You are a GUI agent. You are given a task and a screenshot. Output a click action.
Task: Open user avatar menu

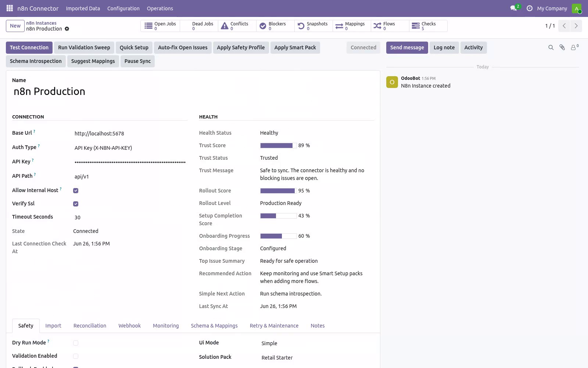click(x=577, y=8)
